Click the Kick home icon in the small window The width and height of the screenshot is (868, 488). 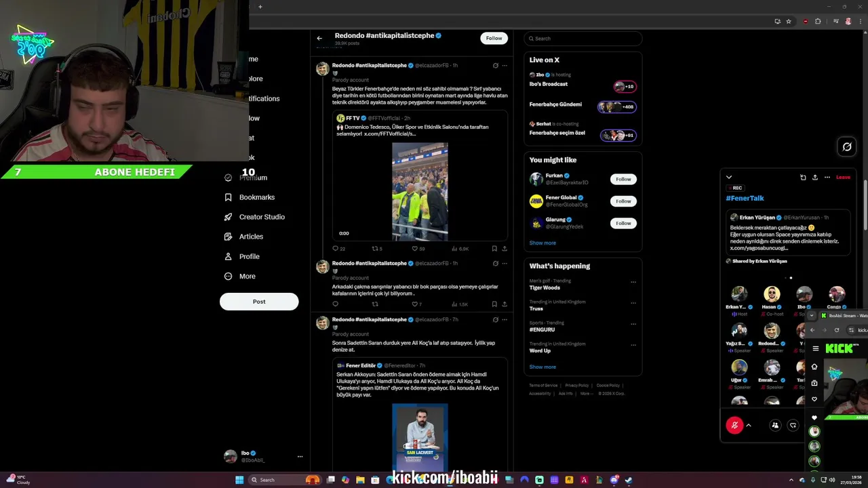click(x=814, y=367)
